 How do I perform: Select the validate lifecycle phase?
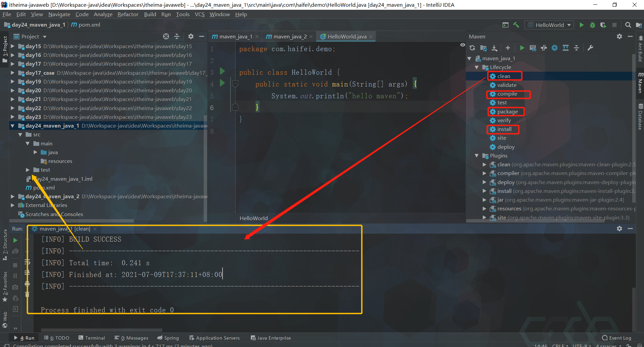tap(507, 85)
